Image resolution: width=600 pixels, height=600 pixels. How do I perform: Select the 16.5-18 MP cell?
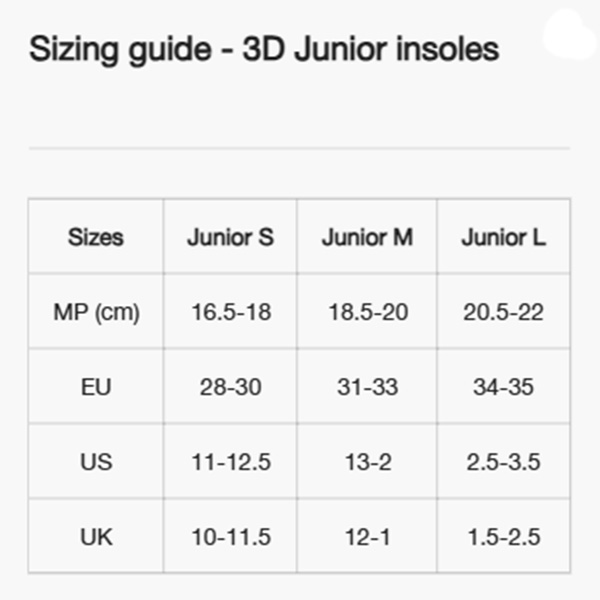230,312
